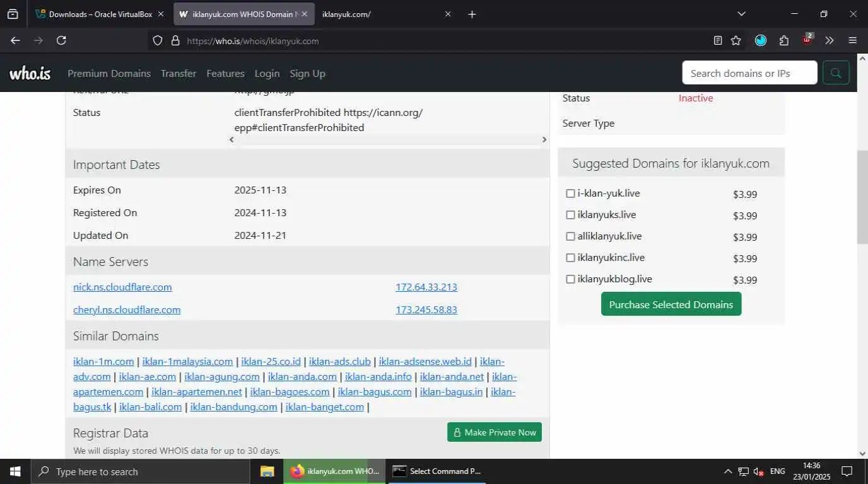Viewport: 868px width, 484px height.
Task: Open Transfer menu item
Action: [179, 74]
